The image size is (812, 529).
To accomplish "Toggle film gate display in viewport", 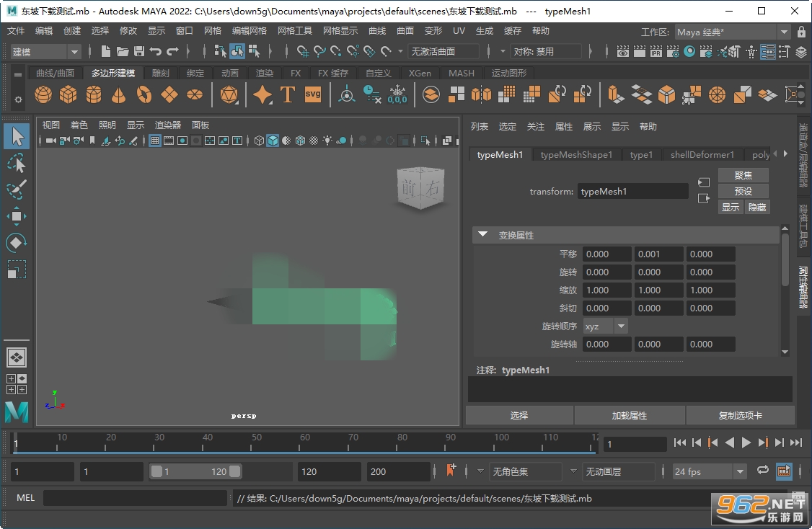I will [x=169, y=141].
